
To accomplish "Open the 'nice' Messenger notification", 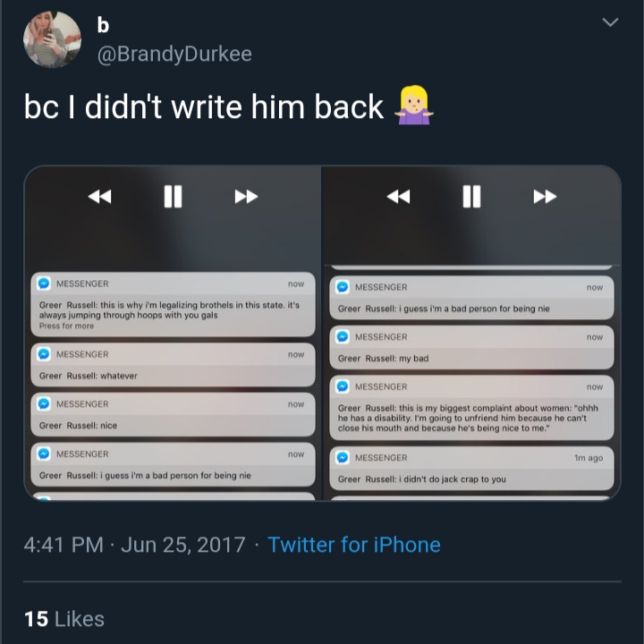I will (173, 414).
